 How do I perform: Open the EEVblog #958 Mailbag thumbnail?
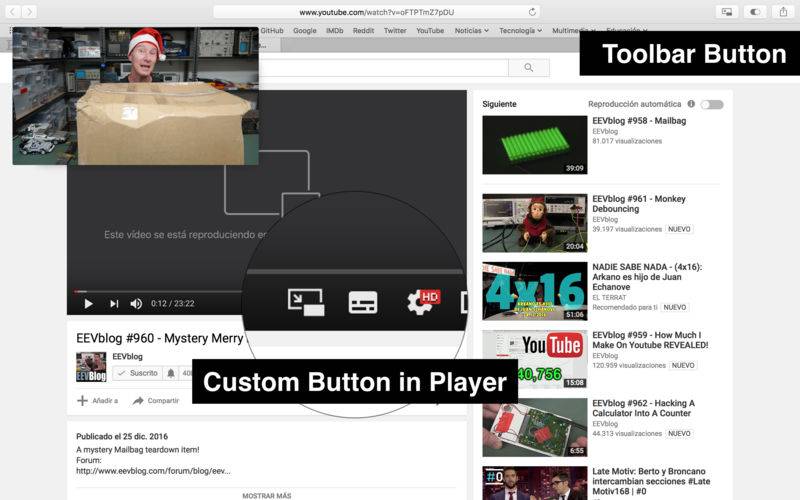coord(534,145)
